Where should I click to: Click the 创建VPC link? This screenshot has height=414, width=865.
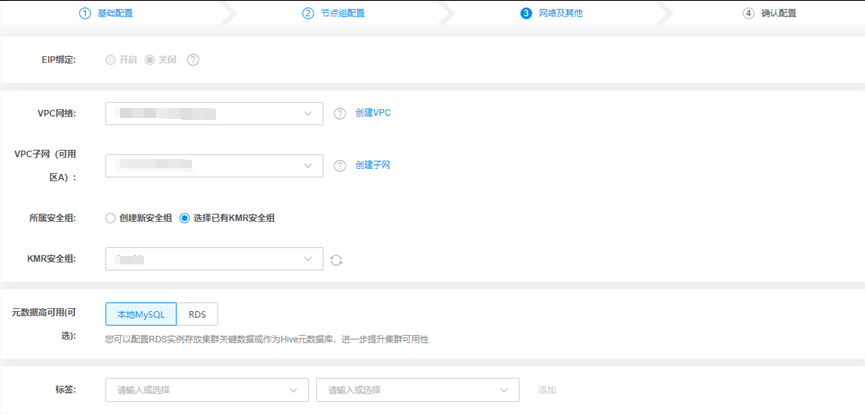click(373, 113)
